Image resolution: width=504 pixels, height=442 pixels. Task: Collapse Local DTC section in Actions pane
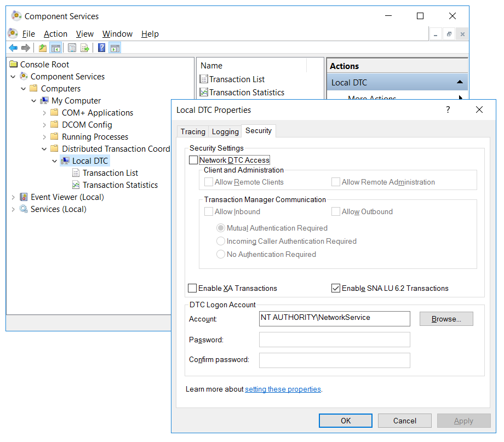coord(460,82)
